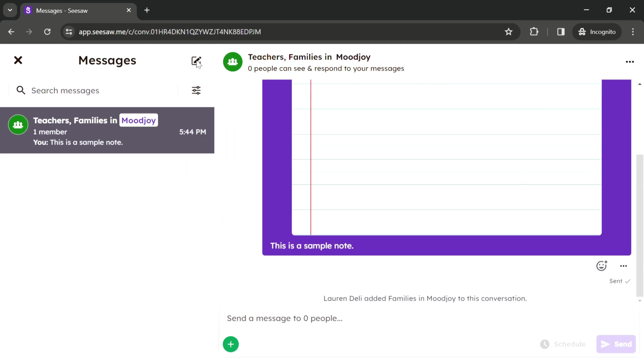The width and height of the screenshot is (644, 362).
Task: Click the 'This is a sample note.' caption
Action: (x=312, y=246)
